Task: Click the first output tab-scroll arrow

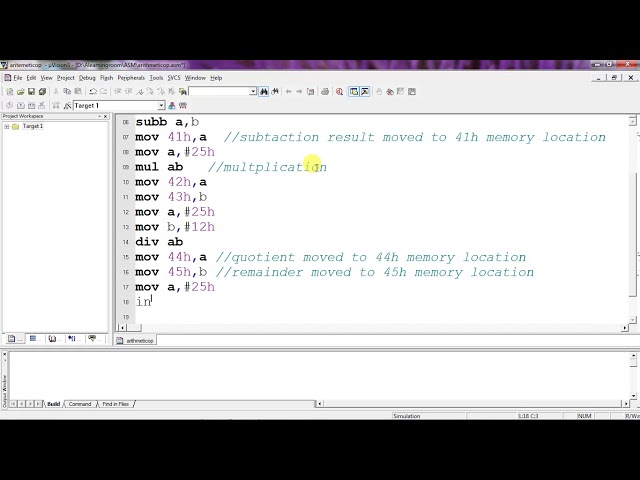Action: pyautogui.click(x=13, y=404)
